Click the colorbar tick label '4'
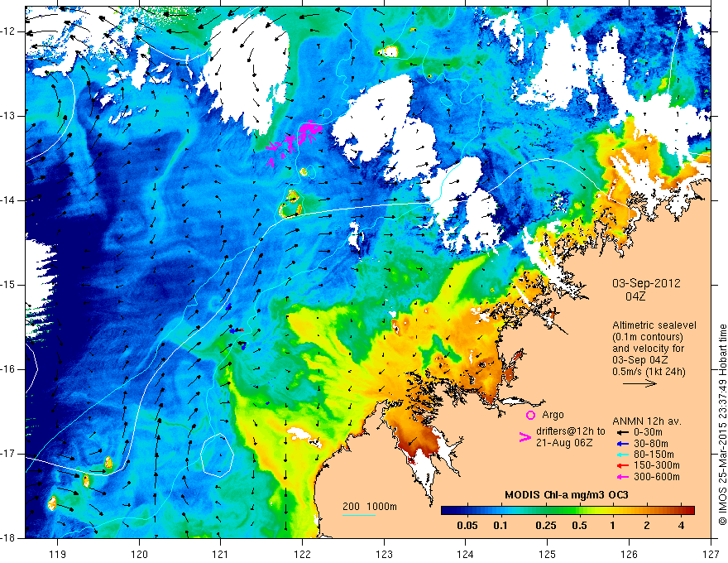This screenshot has height=563, width=728. click(x=681, y=526)
